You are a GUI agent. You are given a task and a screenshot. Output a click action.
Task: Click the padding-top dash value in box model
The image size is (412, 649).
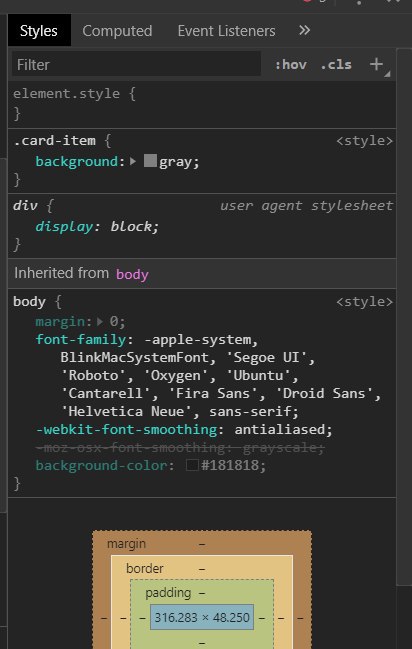click(202, 593)
